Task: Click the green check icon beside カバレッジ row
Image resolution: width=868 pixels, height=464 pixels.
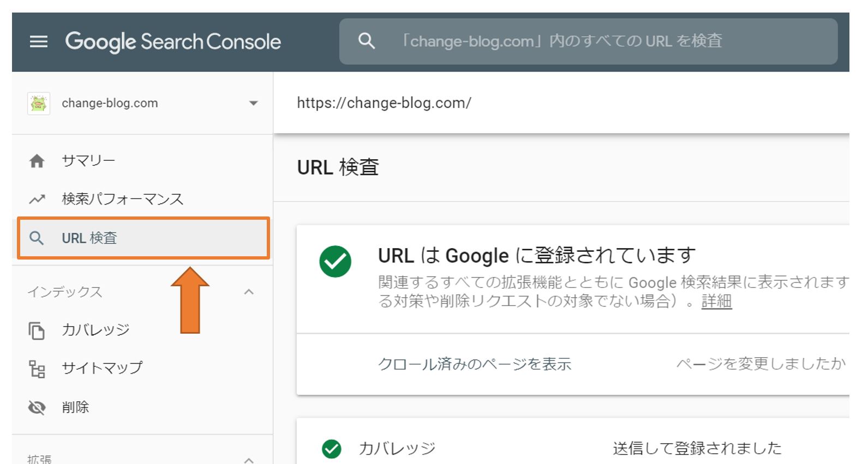Action: pos(331,449)
